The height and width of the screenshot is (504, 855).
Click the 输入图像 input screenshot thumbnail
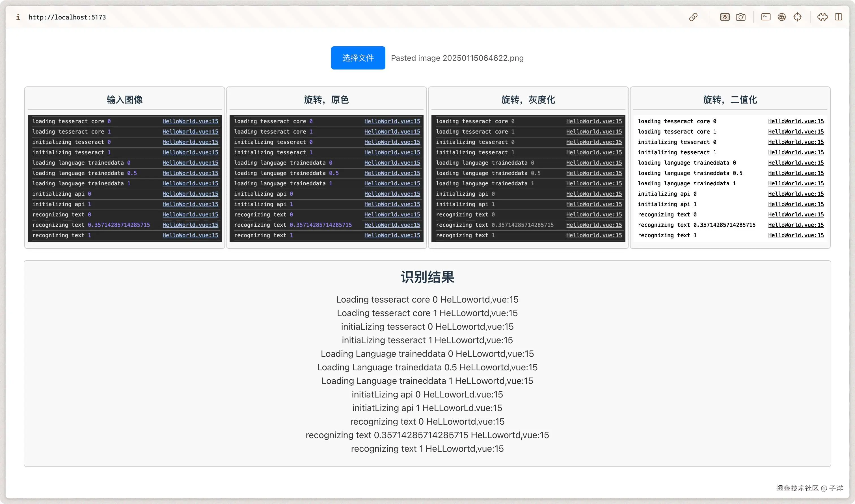[124, 178]
